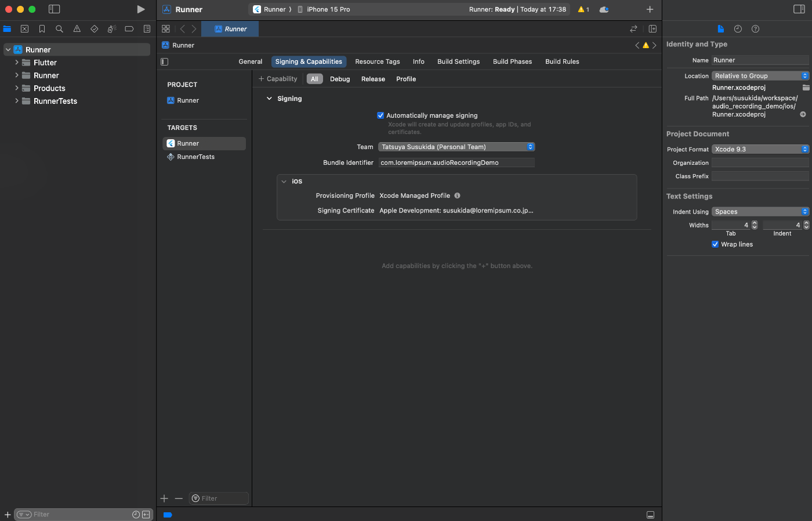Toggle the Wrap lines checkbox
Screen dimensions: 812x521
[715, 244]
